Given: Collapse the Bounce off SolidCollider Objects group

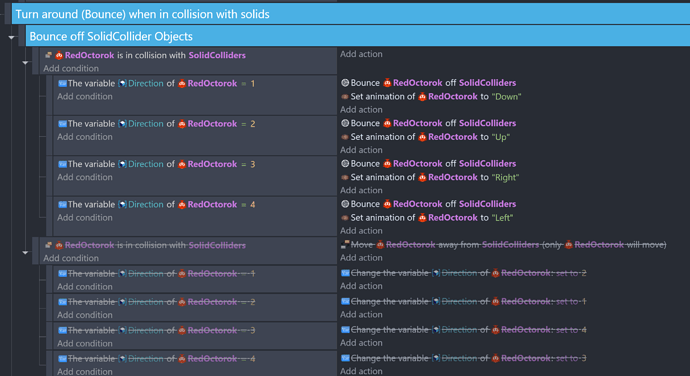Looking at the screenshot, I should click(11, 37).
